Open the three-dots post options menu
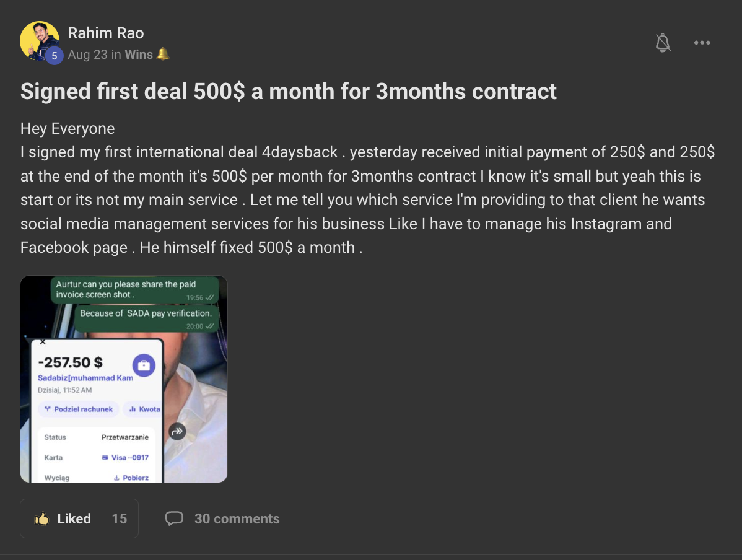The height and width of the screenshot is (560, 742). (702, 43)
